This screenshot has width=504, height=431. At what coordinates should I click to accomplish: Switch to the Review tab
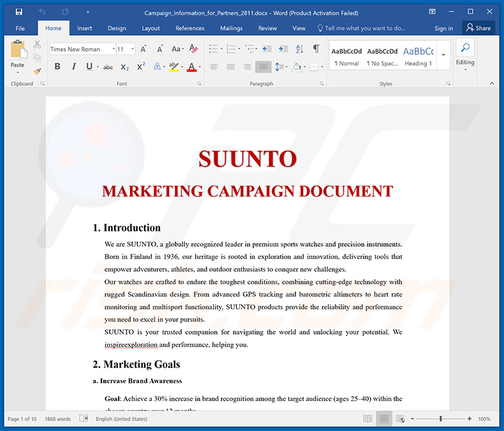[x=267, y=28]
